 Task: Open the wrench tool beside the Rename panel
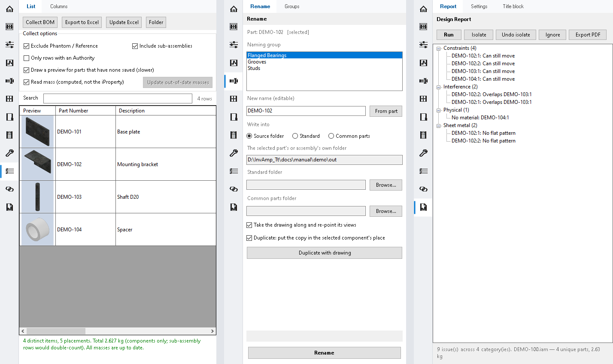tap(234, 153)
